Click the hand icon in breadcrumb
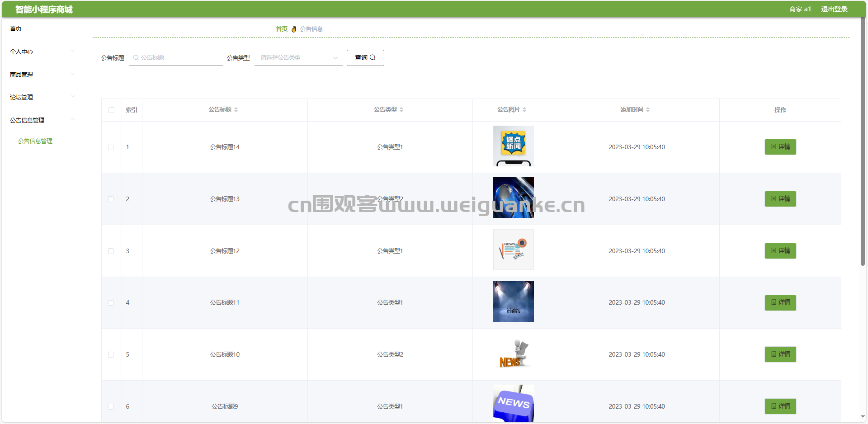This screenshot has height=424, width=868. pyautogui.click(x=294, y=29)
